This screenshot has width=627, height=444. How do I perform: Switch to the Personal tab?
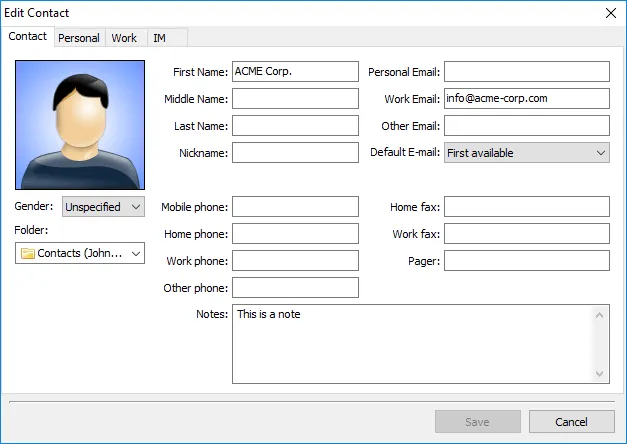pos(78,38)
